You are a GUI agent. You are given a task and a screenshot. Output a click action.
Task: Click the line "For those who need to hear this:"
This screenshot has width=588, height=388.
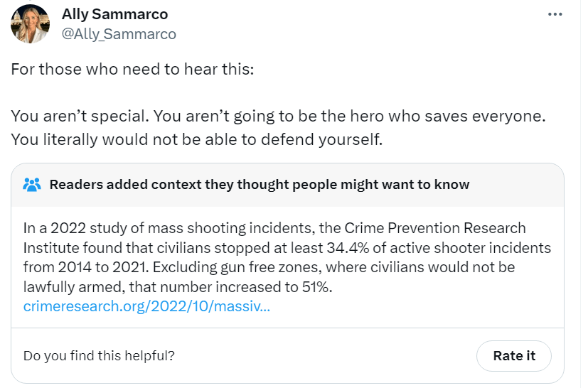[x=132, y=71]
